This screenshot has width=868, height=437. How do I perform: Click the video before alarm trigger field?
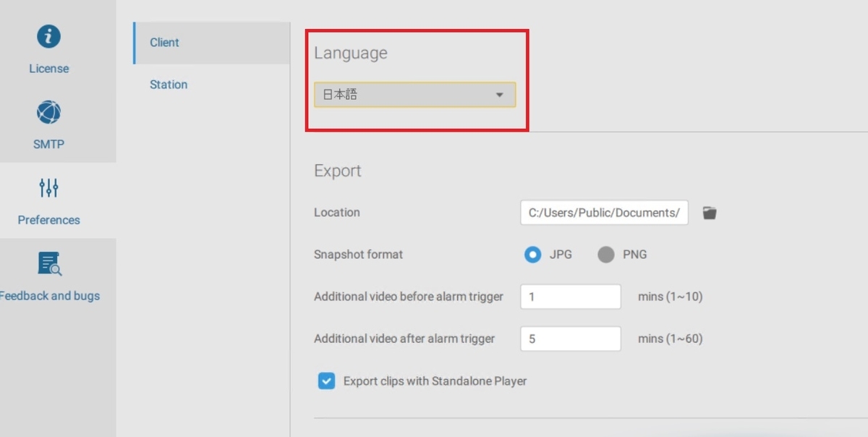click(x=571, y=297)
